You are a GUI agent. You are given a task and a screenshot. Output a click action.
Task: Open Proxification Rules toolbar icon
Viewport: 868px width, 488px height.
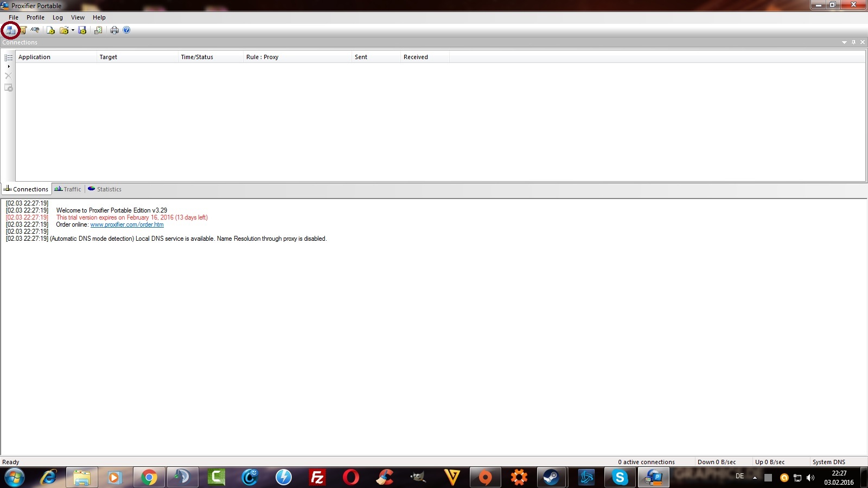(x=23, y=30)
